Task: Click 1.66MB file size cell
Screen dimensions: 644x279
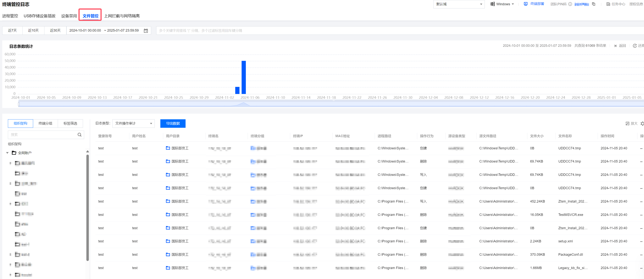Action: 536,268
